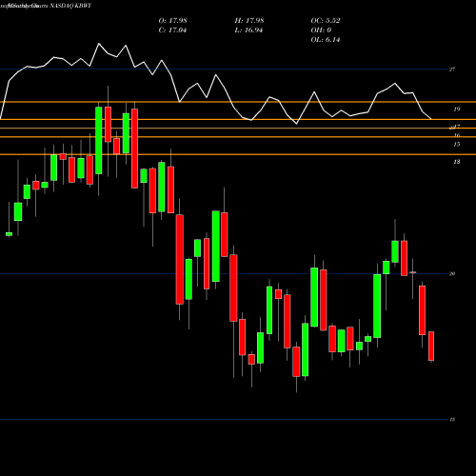
Task: Select the OL: 6.14 reading
Action: pyautogui.click(x=326, y=40)
